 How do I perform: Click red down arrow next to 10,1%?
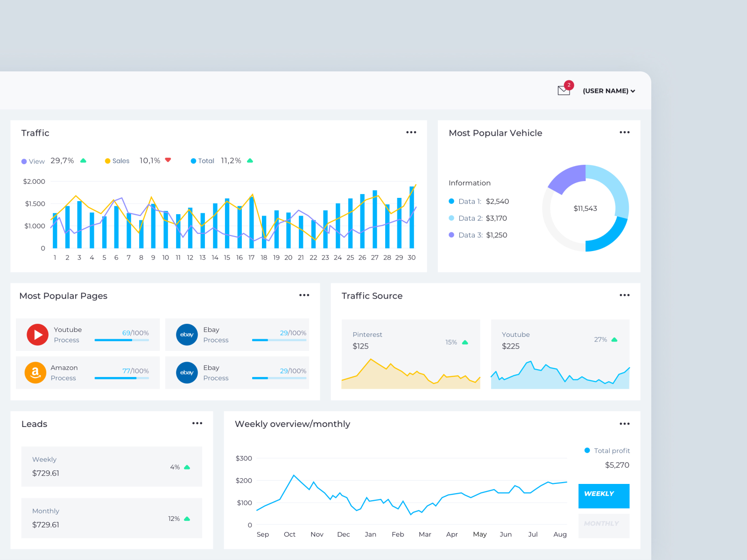coord(168,160)
